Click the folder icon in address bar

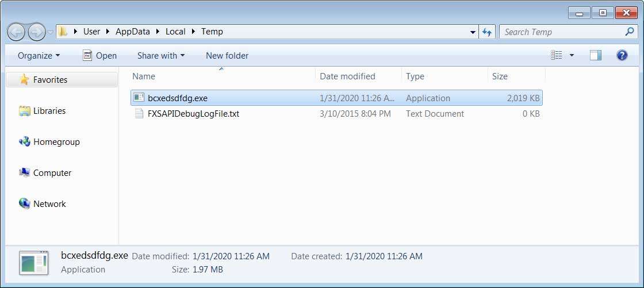[x=63, y=32]
